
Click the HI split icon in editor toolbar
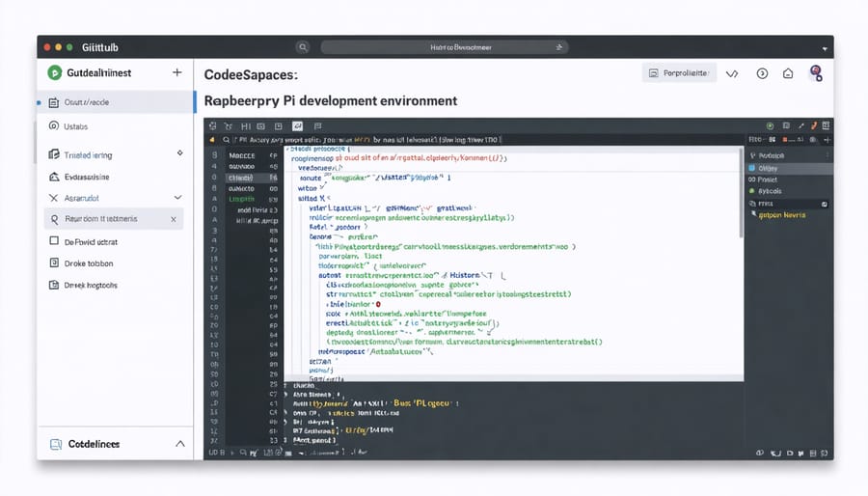pyautogui.click(x=246, y=126)
